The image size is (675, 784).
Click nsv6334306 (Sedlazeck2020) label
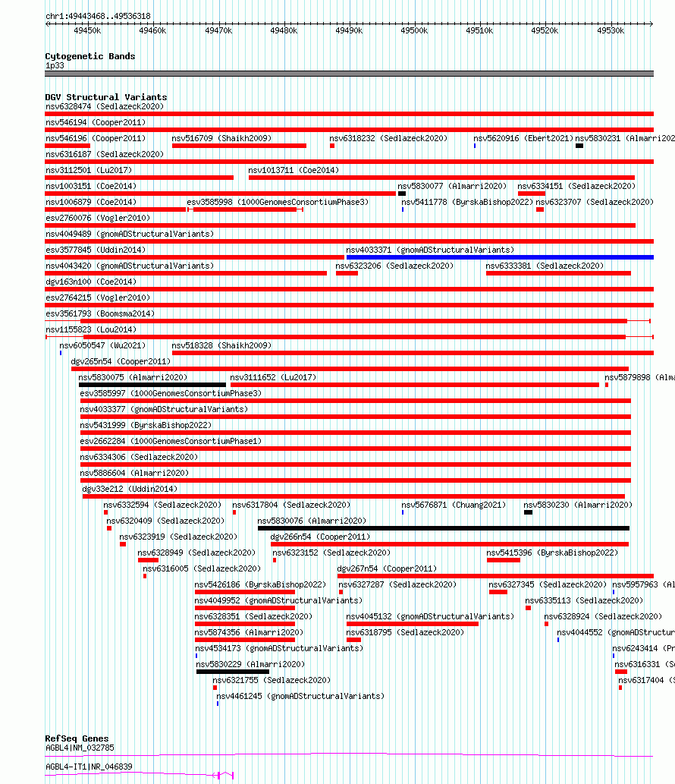[x=139, y=458]
